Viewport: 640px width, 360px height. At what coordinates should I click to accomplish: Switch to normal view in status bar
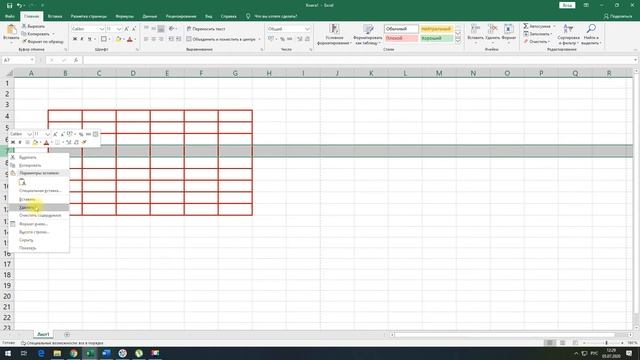point(550,343)
